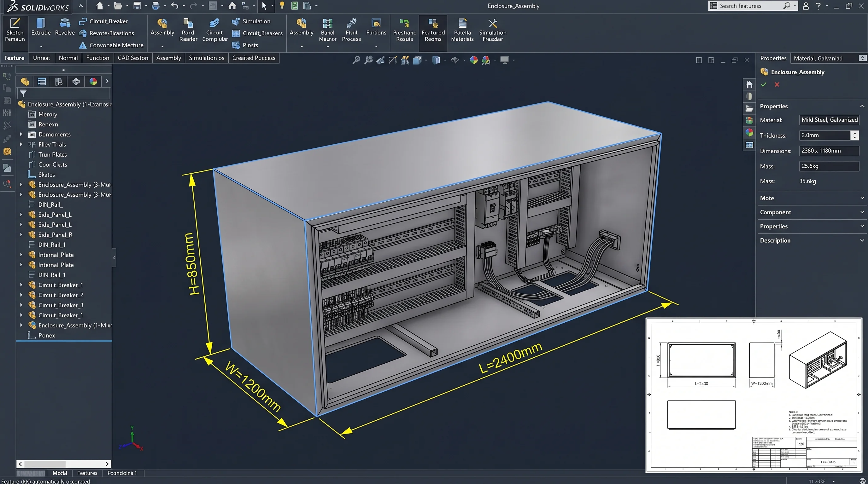Open the feature tree list view tab icon
This screenshot has width=868, height=484.
[x=42, y=81]
